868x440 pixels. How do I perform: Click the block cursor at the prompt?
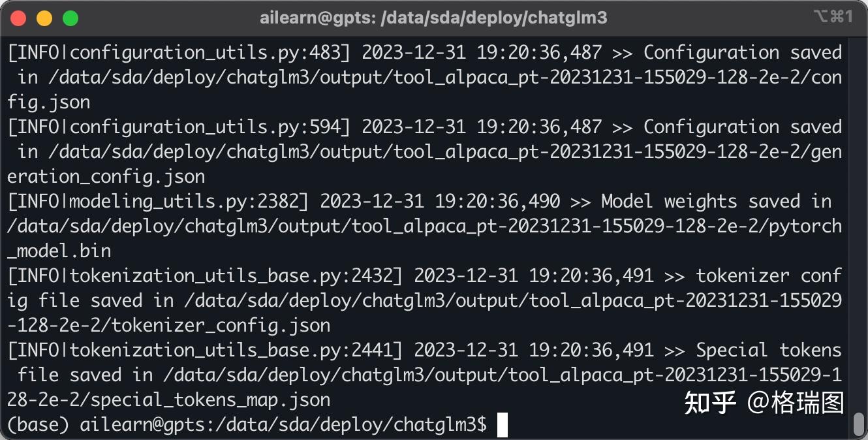[502, 425]
